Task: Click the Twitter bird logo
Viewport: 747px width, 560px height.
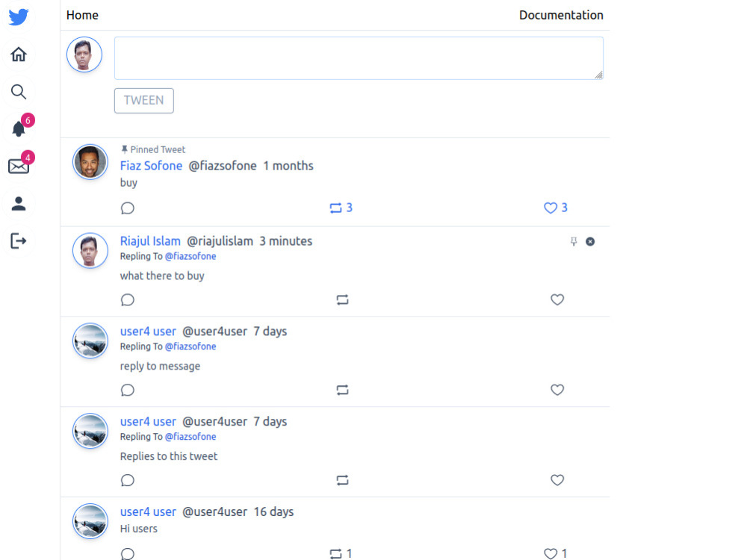Action: 18,16
